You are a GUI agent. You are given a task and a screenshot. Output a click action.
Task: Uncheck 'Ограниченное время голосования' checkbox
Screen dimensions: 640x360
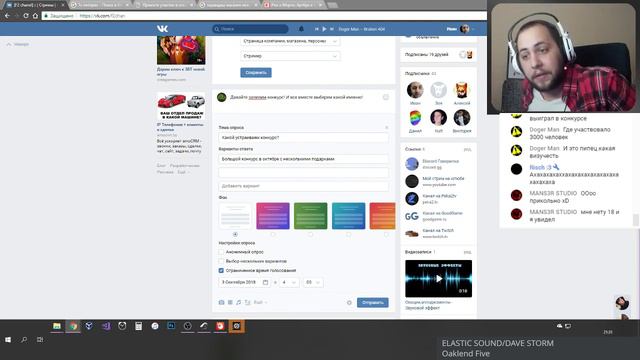pos(221,270)
